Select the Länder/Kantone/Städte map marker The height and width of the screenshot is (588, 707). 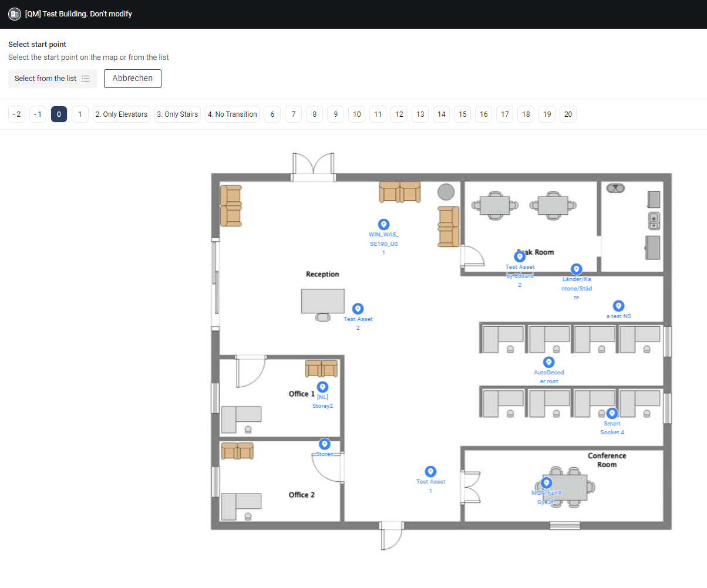[577, 269]
